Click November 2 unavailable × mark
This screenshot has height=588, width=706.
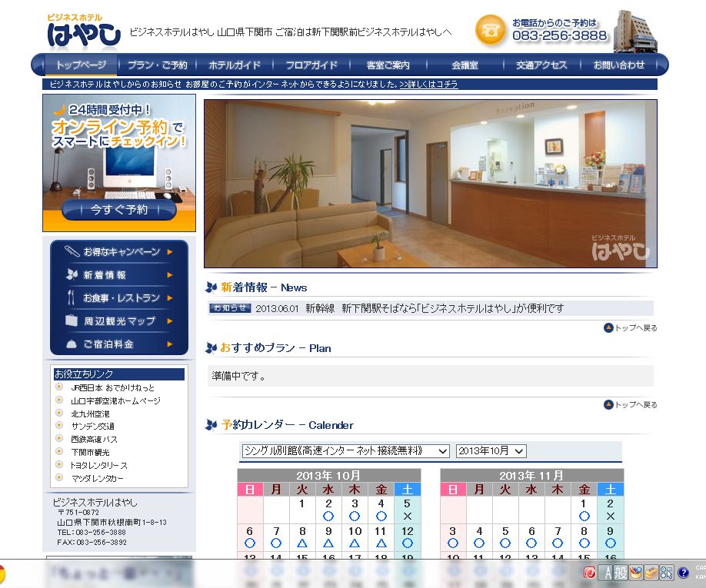[610, 516]
